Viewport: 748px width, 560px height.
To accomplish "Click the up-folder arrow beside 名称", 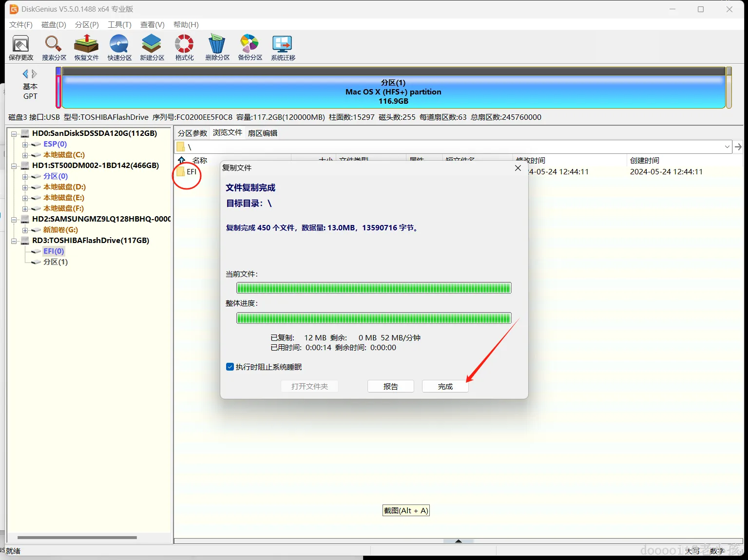I will click(x=182, y=160).
